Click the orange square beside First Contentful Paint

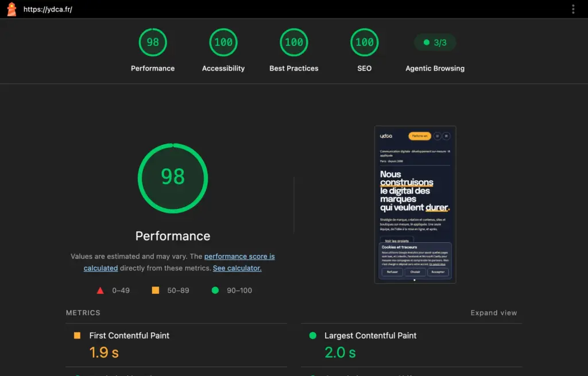pyautogui.click(x=77, y=335)
